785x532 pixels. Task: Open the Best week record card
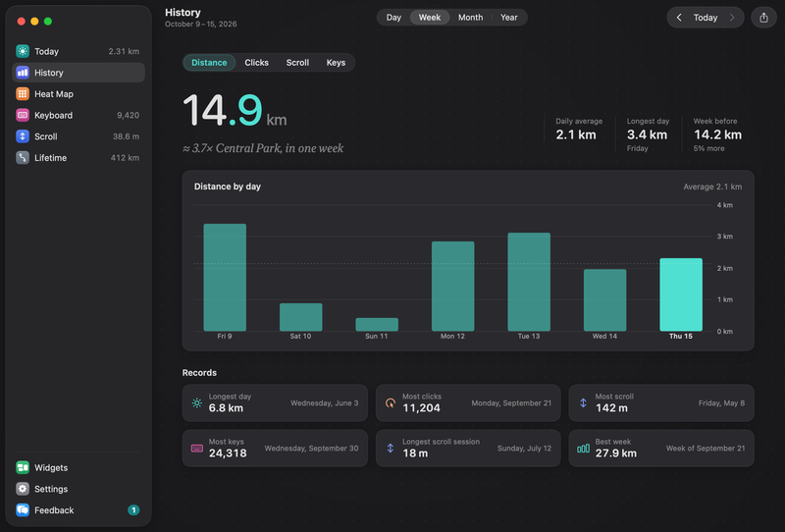coord(661,449)
